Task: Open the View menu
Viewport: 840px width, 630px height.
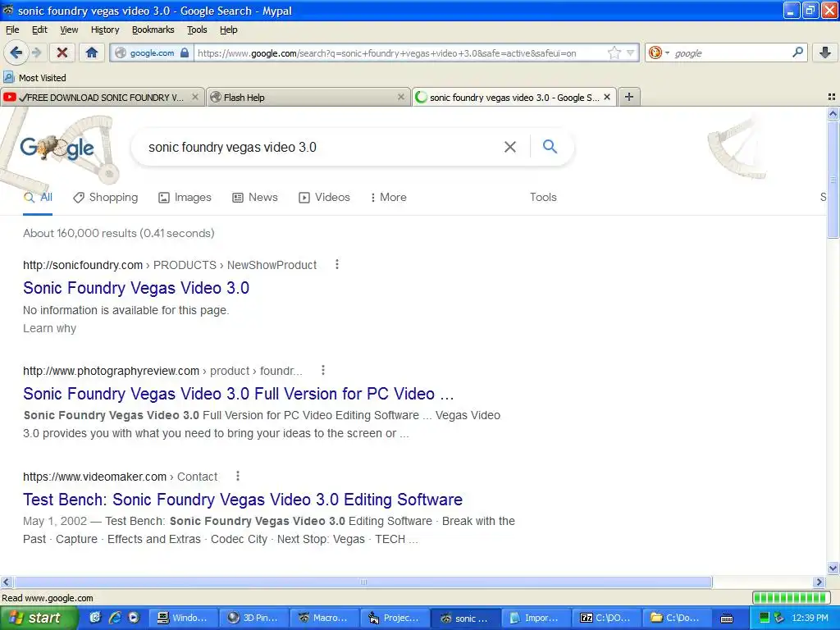Action: click(69, 30)
